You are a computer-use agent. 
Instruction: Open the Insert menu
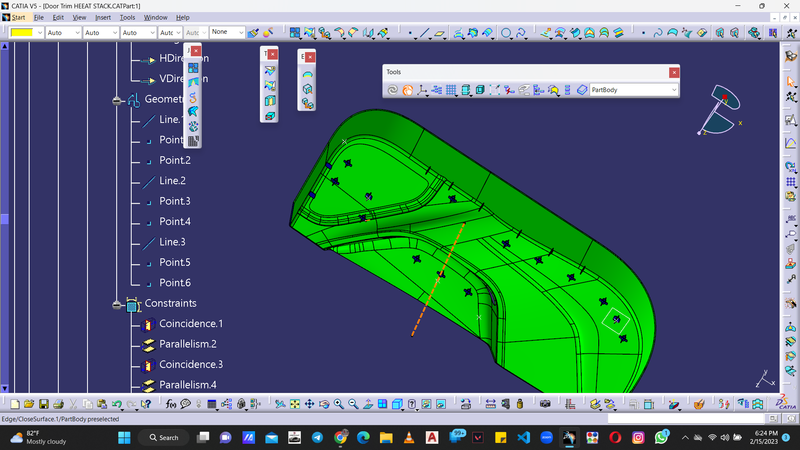click(x=103, y=17)
